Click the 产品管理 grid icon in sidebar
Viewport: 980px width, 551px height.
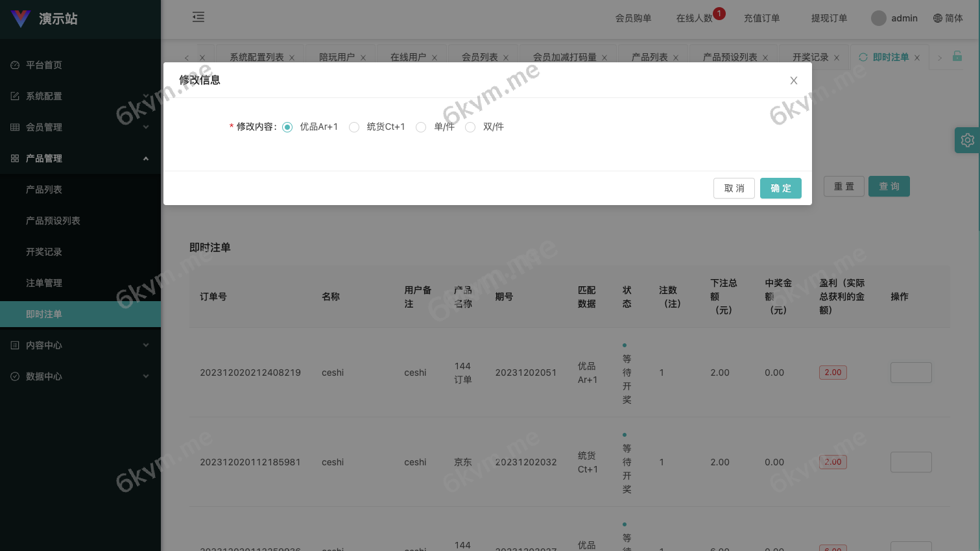pos(15,158)
